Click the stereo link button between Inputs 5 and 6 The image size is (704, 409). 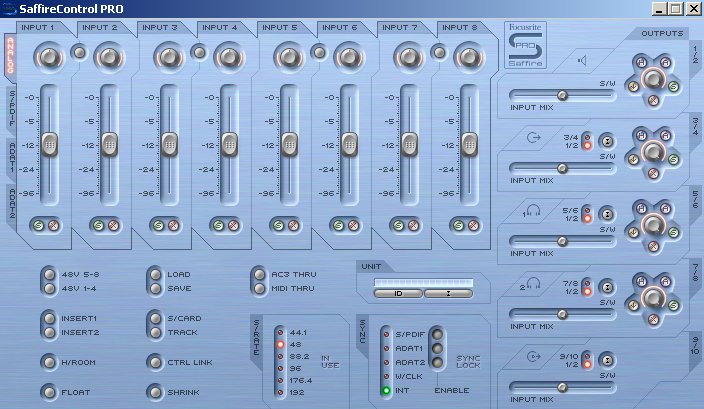pos(319,53)
